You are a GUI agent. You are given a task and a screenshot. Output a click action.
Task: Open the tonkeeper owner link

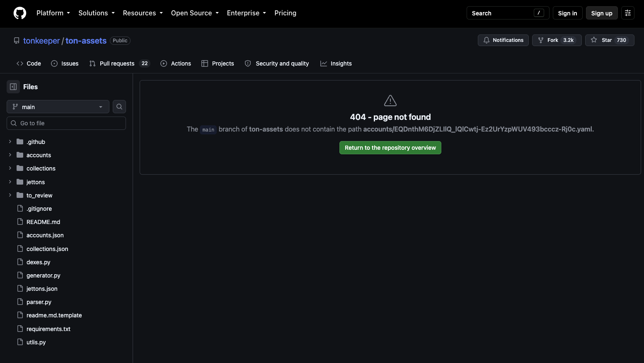[41, 41]
